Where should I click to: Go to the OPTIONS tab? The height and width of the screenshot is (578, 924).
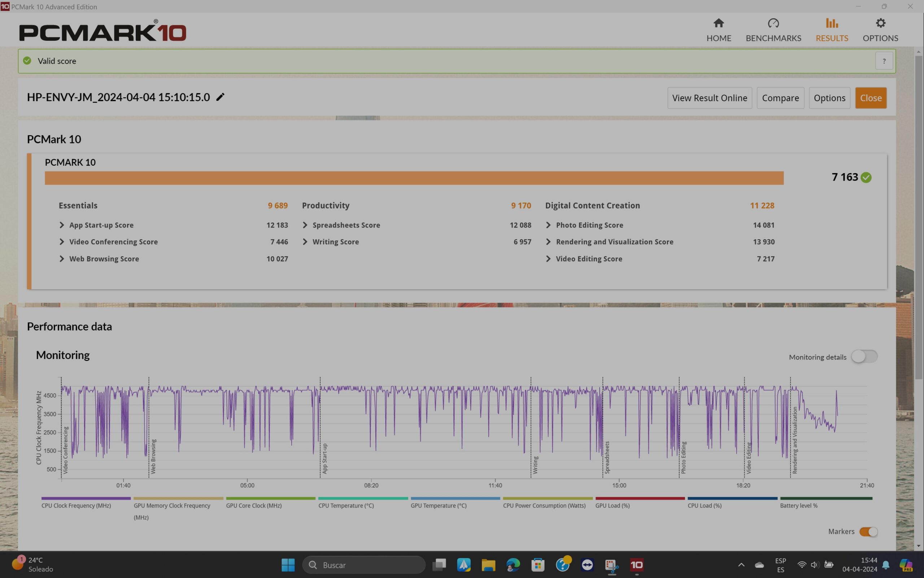pos(880,30)
